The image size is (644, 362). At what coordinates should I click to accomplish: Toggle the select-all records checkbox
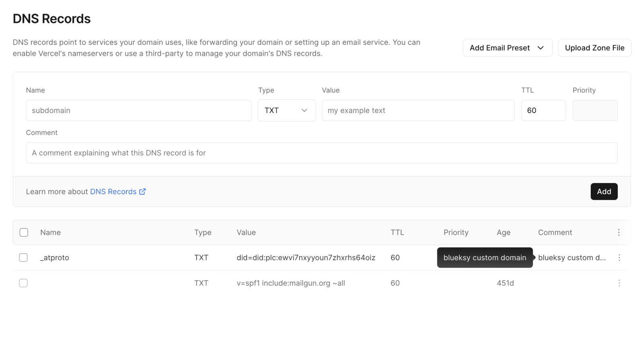pos(24,232)
